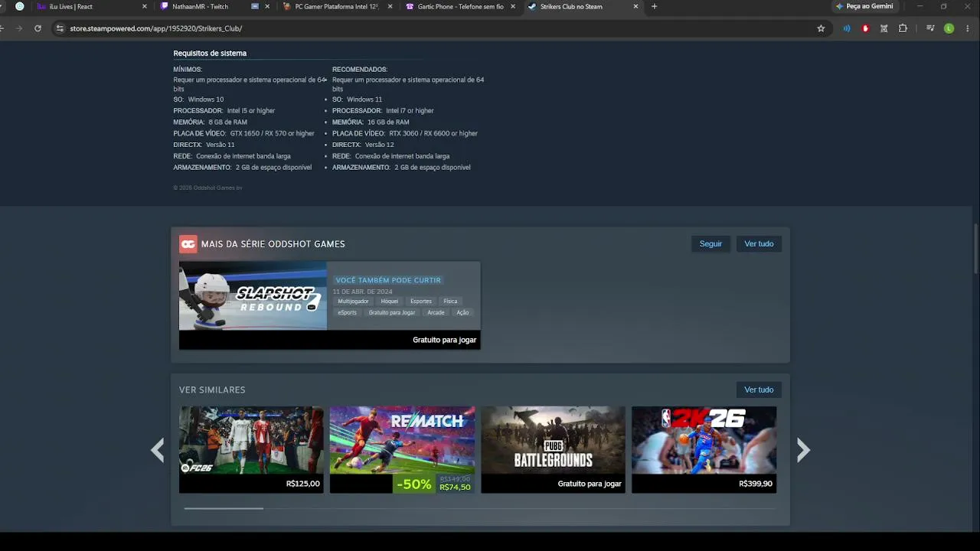Click Ver tudo in the Ver Similares section

[x=759, y=390]
